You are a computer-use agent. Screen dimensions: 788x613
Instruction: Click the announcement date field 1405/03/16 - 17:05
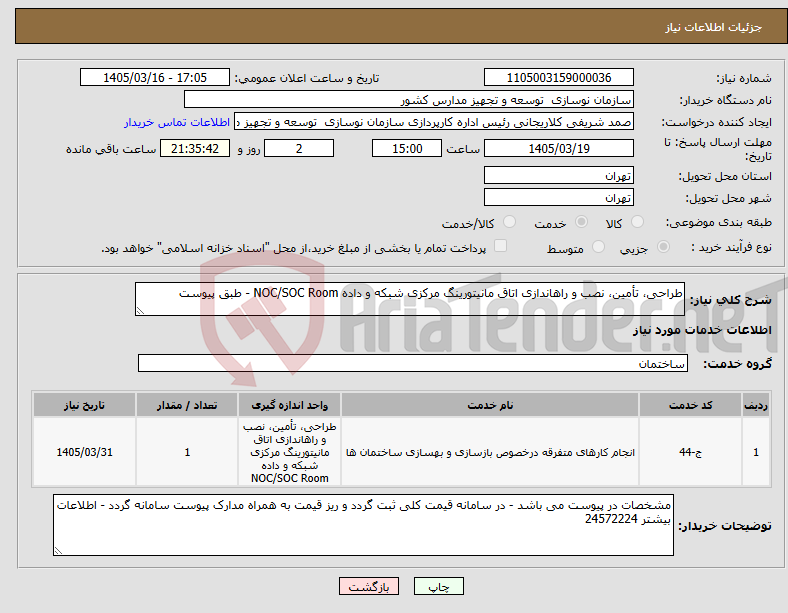click(155, 78)
